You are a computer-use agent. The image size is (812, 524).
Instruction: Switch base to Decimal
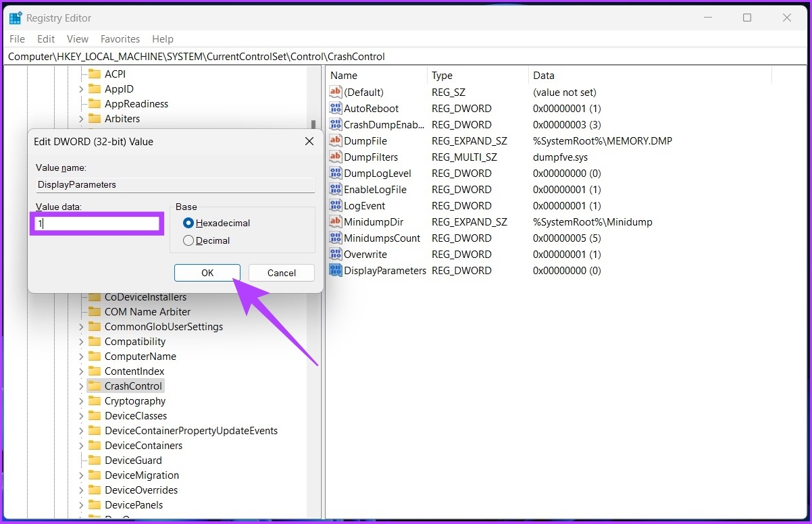[188, 240]
